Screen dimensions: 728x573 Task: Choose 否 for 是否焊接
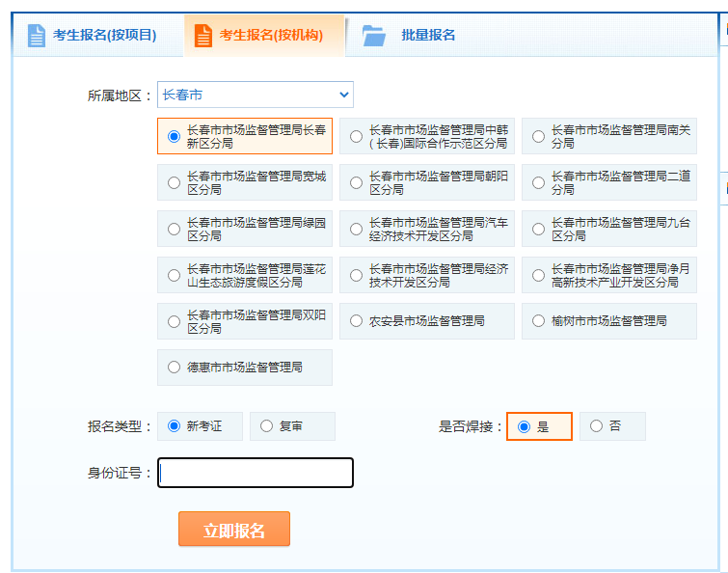(x=596, y=426)
